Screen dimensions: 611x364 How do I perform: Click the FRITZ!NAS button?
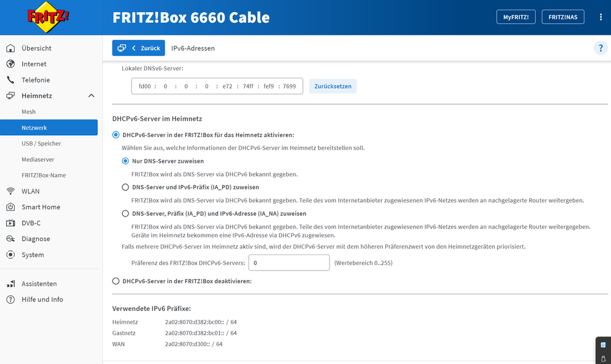pos(563,17)
